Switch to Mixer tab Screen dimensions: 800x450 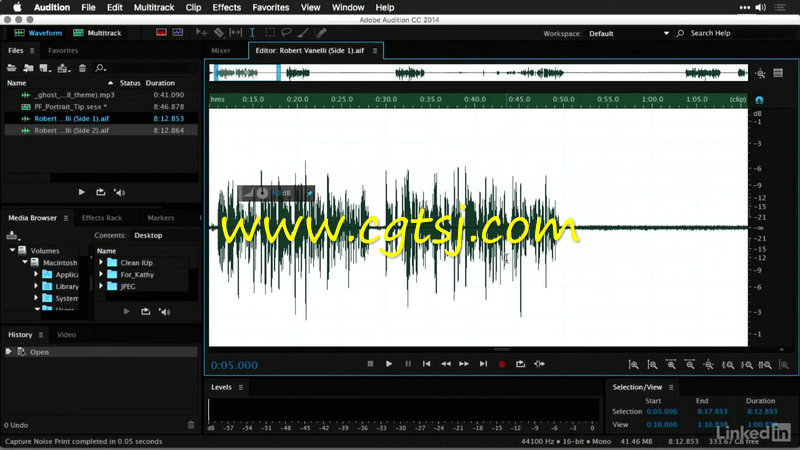pyautogui.click(x=220, y=51)
